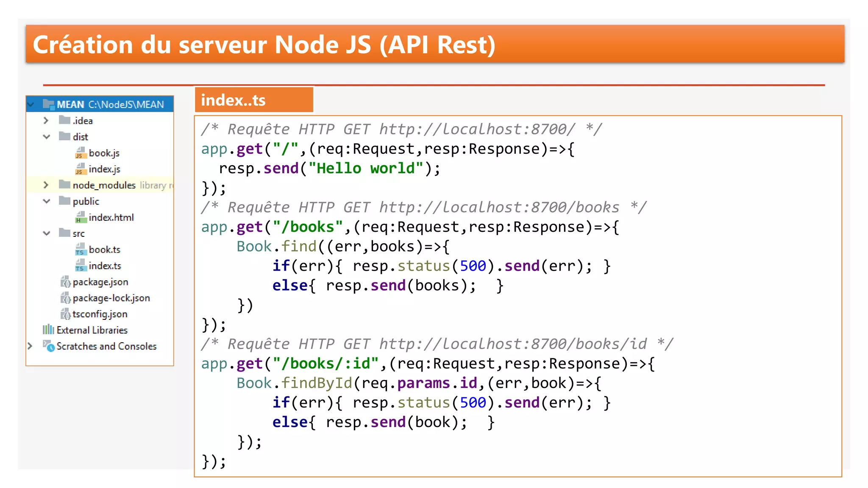Click the book.js file icon

tap(81, 152)
